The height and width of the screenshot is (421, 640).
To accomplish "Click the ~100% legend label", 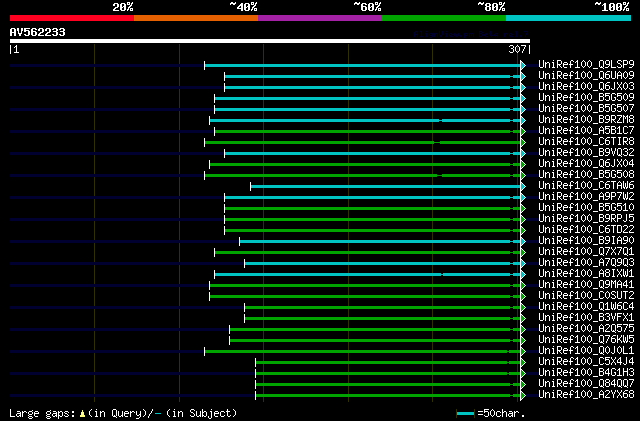I will pos(611,7).
